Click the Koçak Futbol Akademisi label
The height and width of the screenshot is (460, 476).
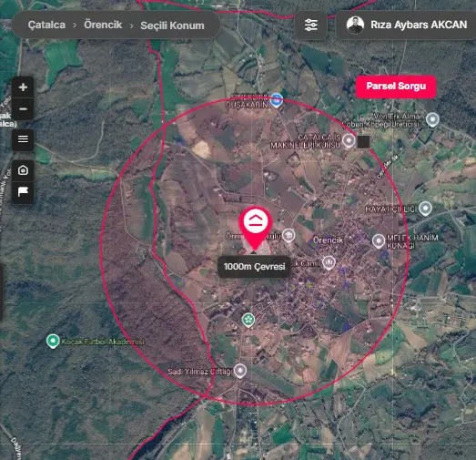click(x=103, y=342)
